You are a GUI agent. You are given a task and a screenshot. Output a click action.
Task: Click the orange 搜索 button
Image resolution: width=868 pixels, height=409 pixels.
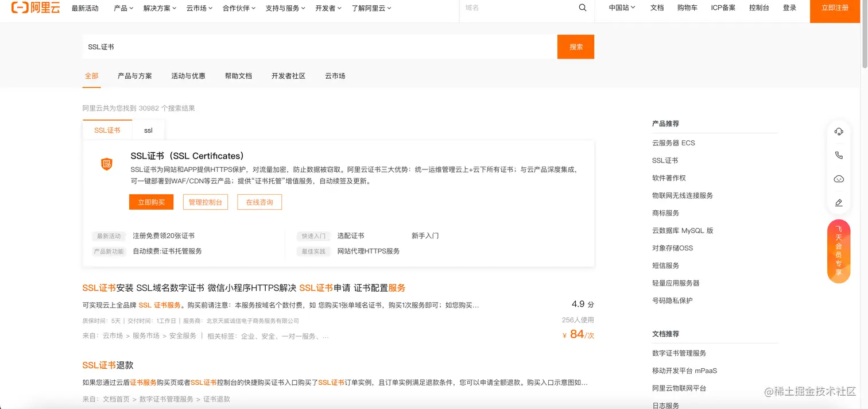(576, 47)
